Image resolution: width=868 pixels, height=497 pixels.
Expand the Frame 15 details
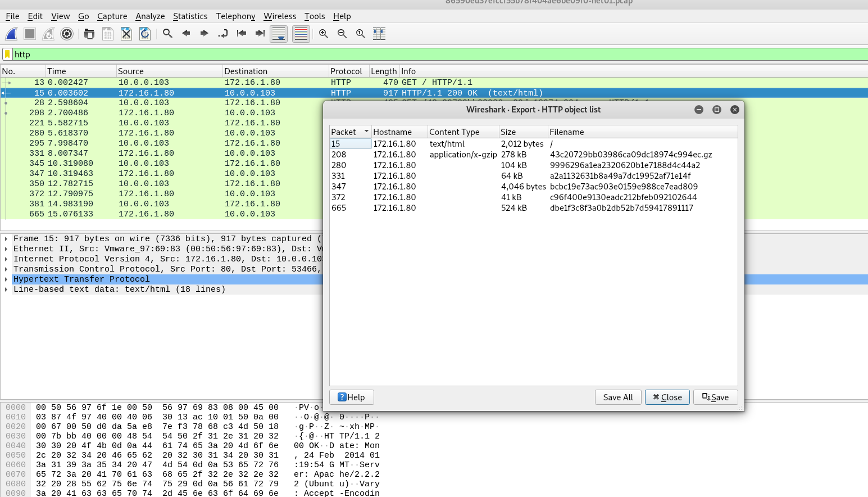[6, 239]
